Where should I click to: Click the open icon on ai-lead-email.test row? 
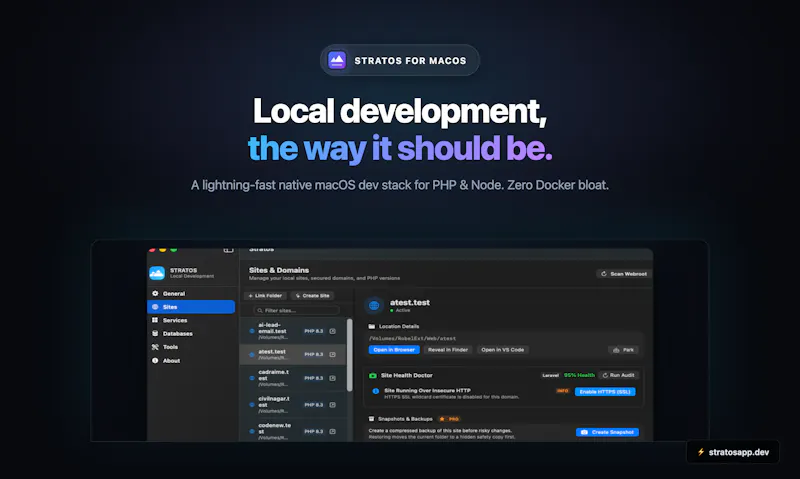tap(333, 331)
